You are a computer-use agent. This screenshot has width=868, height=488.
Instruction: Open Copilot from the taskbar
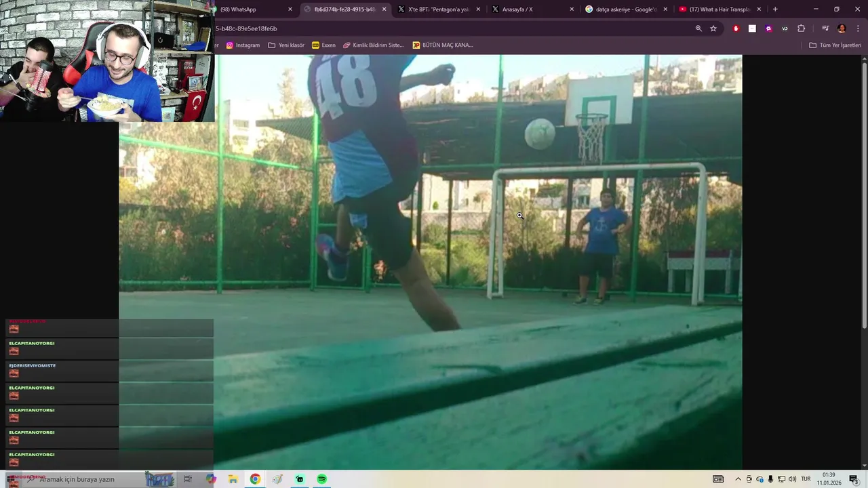pyautogui.click(x=211, y=479)
